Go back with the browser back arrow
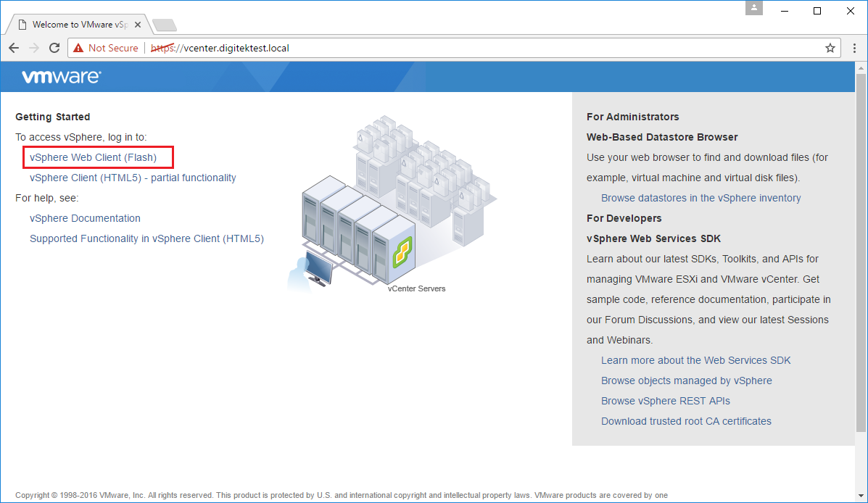This screenshot has height=503, width=868. 14,48
